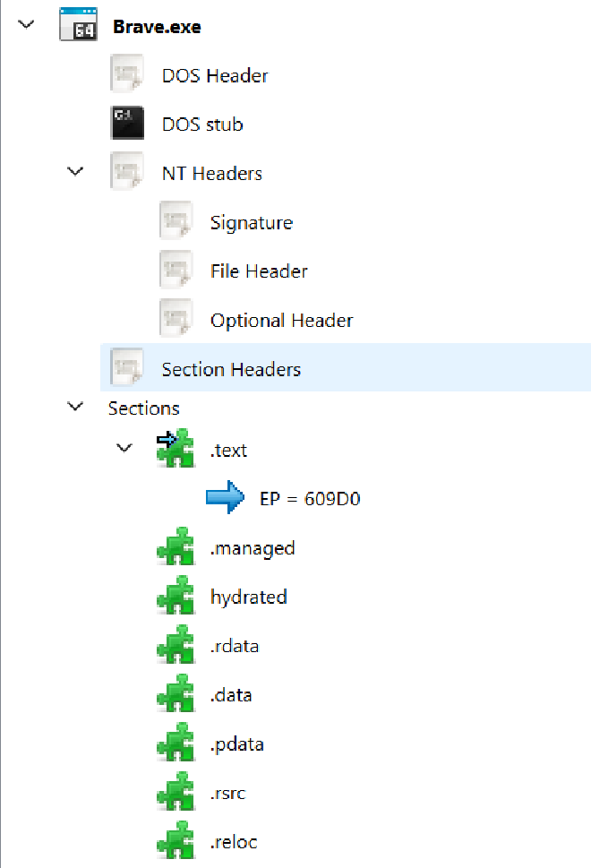Collapse the Sections tree group
The image size is (591, 868).
tap(75, 408)
